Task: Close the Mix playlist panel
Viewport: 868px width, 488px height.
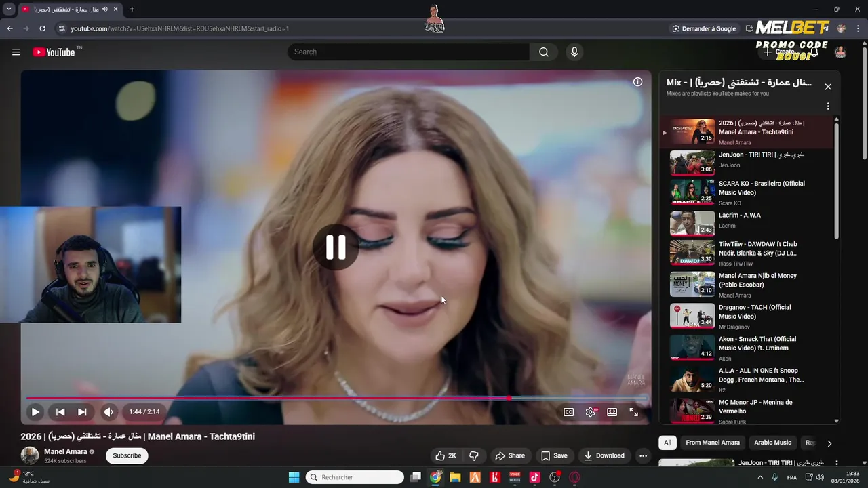Action: pos(828,87)
